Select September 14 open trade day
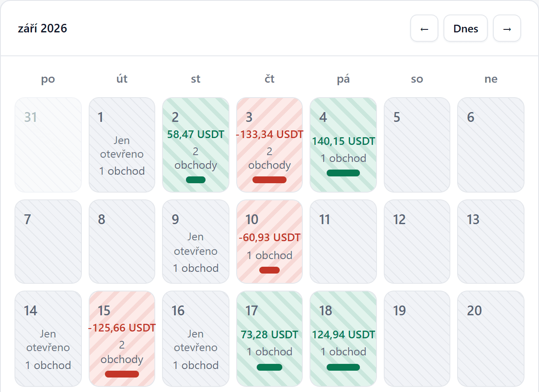 click(x=48, y=339)
